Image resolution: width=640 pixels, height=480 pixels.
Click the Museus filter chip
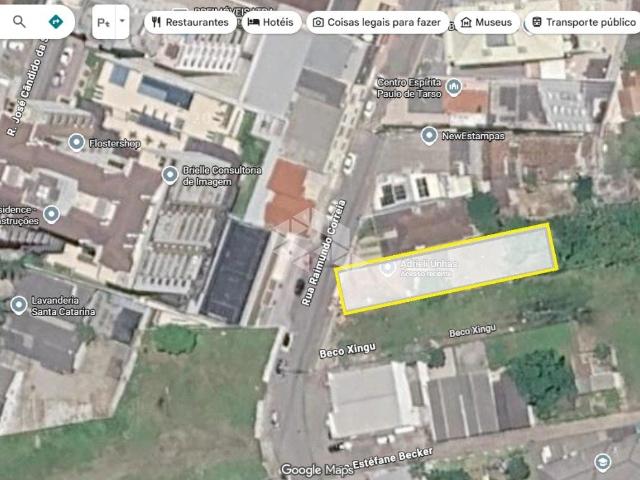tap(486, 22)
